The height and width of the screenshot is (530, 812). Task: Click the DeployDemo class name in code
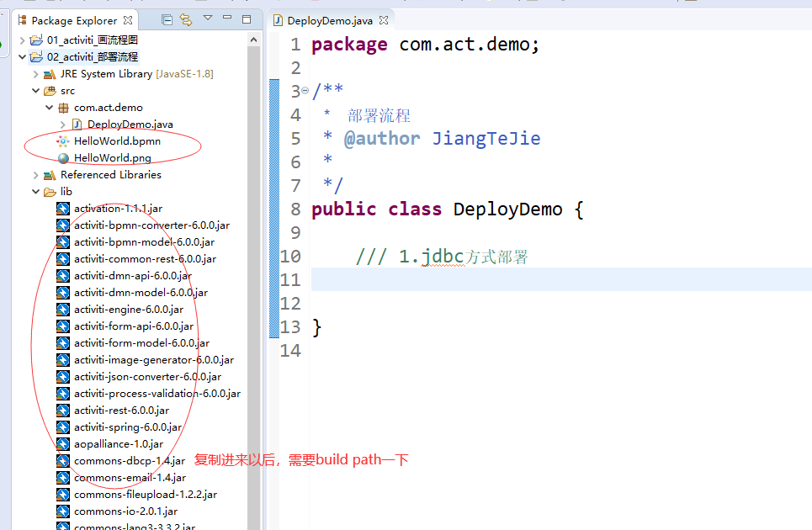[x=507, y=209]
